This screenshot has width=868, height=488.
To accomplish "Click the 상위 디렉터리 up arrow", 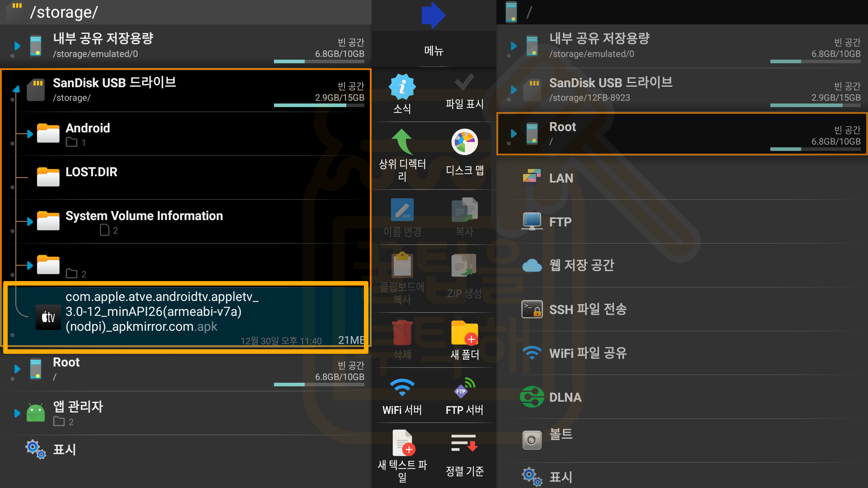I will 402,142.
